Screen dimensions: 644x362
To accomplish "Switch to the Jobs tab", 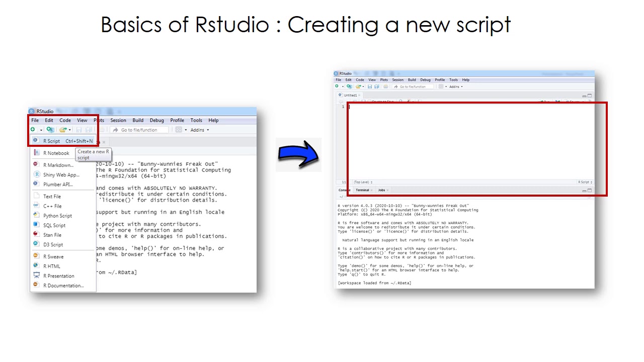I will click(x=381, y=190).
